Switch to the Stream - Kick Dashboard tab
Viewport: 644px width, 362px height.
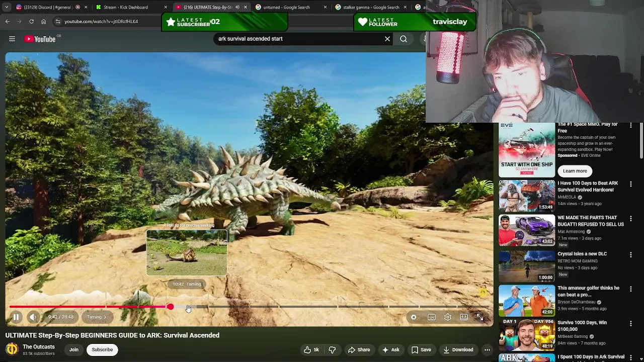point(126,7)
